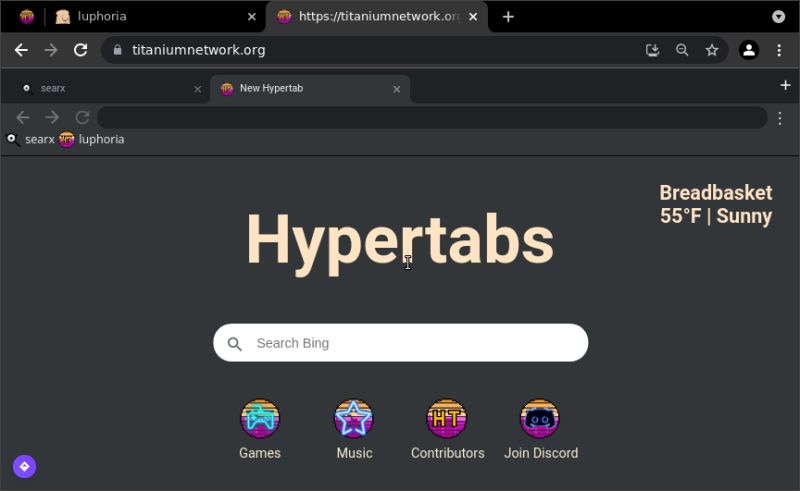
Task: Click the Music label
Action: pos(354,453)
